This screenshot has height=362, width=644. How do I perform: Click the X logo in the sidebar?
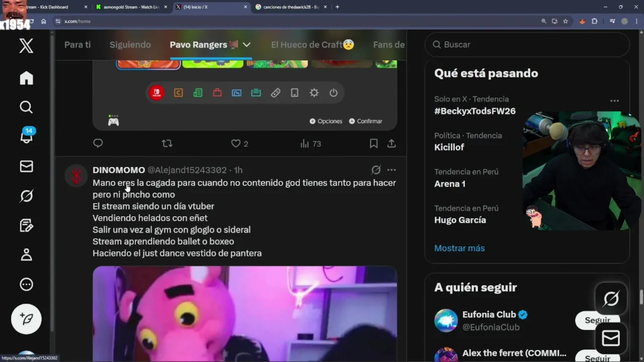26,46
